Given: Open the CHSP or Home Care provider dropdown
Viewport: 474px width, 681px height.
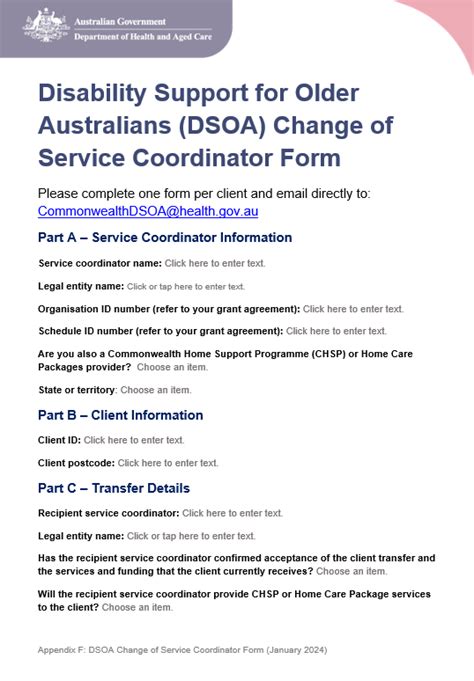Looking at the screenshot, I should tap(172, 367).
